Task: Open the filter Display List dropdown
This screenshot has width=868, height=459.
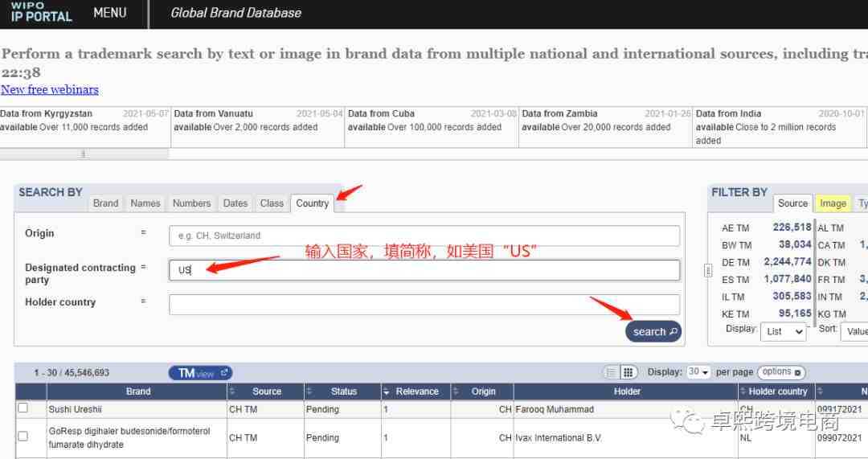Action: (x=784, y=331)
